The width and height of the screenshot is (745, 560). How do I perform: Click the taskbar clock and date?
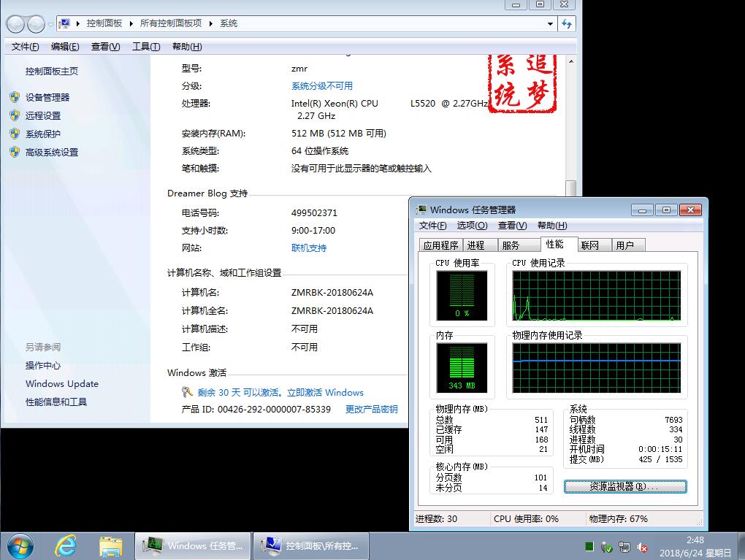pos(695,546)
